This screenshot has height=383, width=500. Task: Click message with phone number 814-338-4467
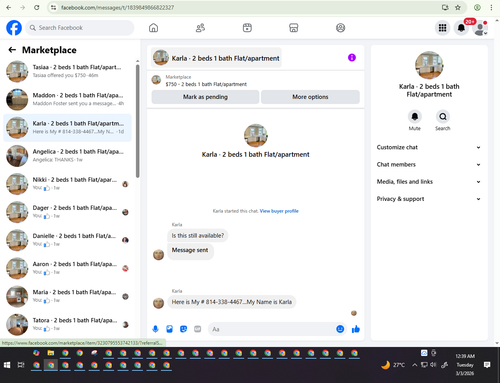[232, 302]
